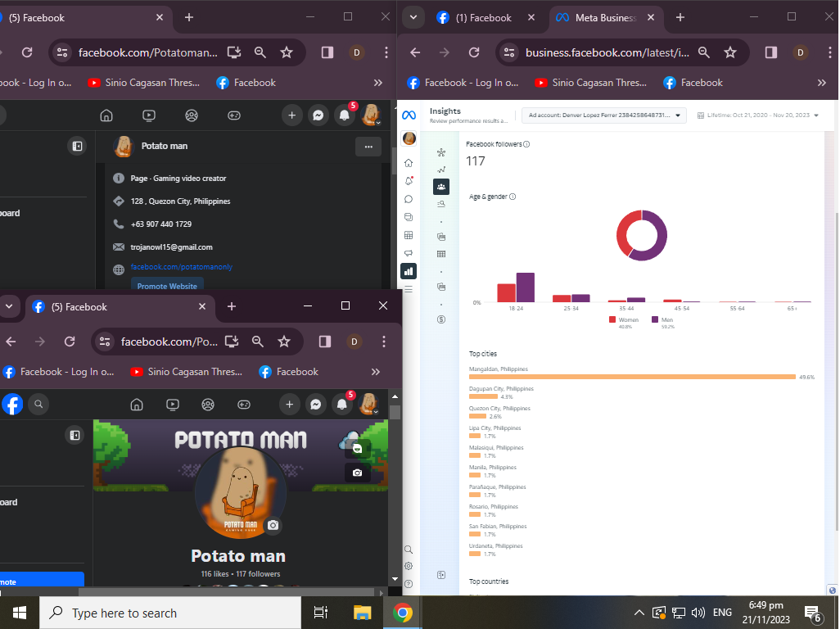Select the Insights bar chart sidebar icon
The height and width of the screenshot is (629, 840).
coord(409,271)
